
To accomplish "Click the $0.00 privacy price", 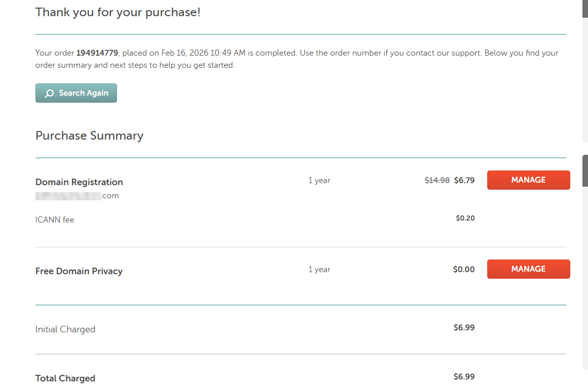I will point(463,269).
